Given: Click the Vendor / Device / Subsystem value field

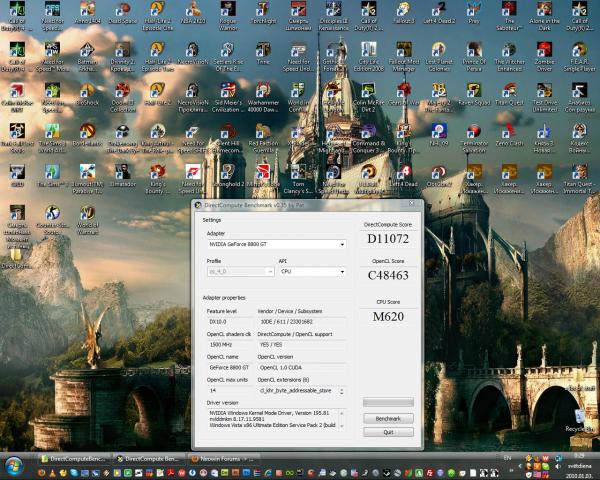Looking at the screenshot, I should pyautogui.click(x=302, y=322).
